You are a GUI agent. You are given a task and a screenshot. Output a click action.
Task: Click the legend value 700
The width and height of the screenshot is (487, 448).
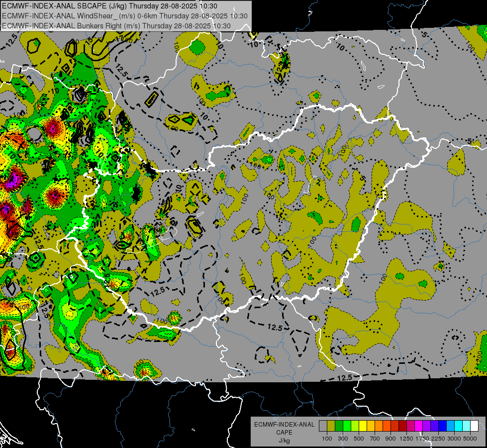point(375,439)
